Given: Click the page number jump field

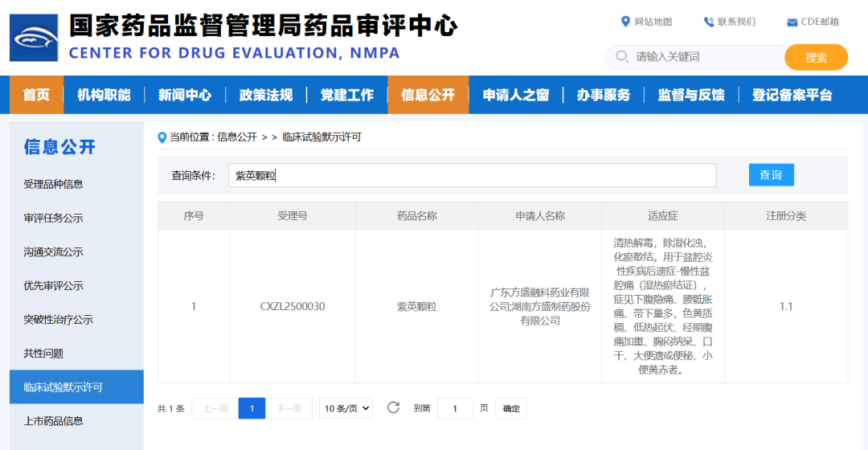Looking at the screenshot, I should pos(455,408).
